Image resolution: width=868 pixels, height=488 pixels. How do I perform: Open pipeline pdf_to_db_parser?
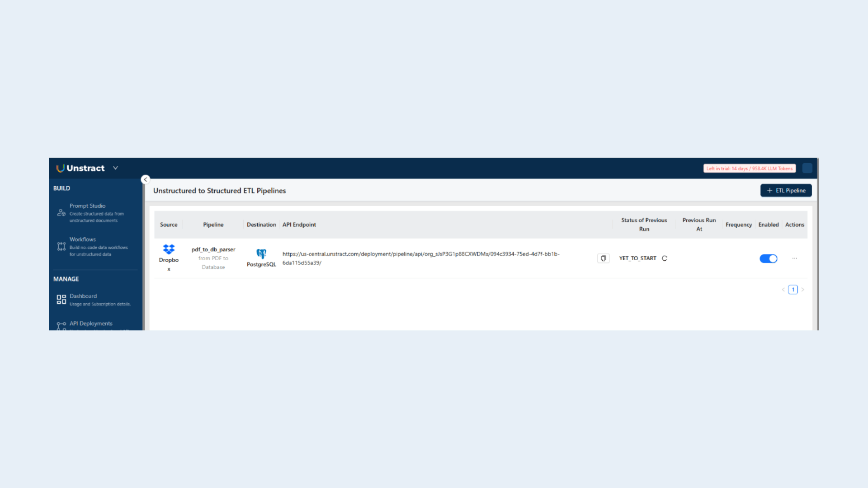(x=213, y=249)
